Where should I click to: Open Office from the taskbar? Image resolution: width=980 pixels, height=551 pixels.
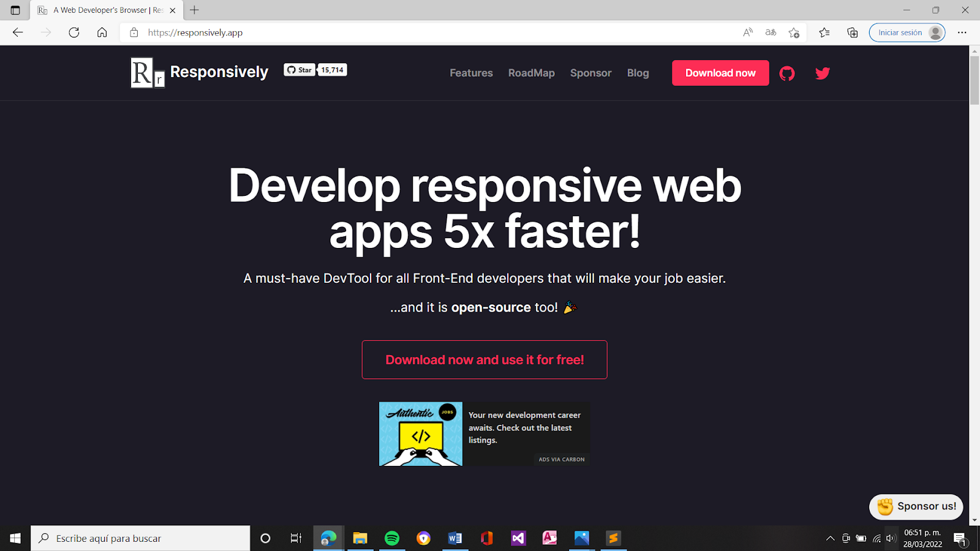[x=487, y=538]
